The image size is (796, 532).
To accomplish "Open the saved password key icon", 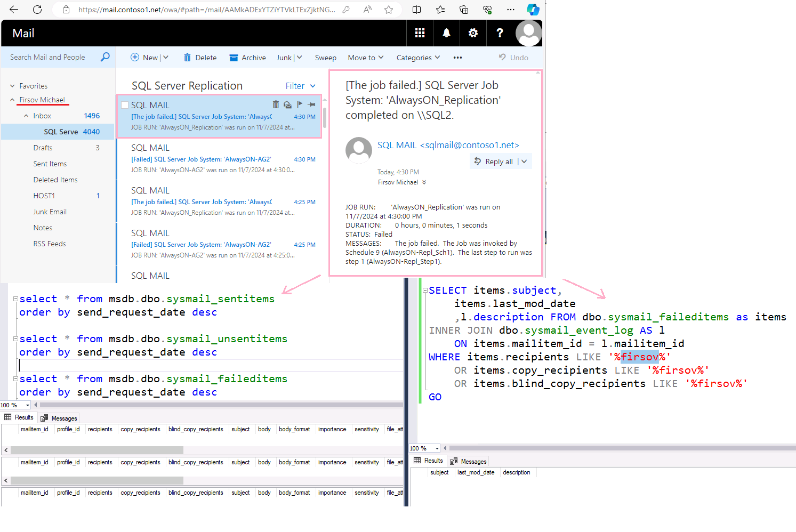I will [346, 10].
